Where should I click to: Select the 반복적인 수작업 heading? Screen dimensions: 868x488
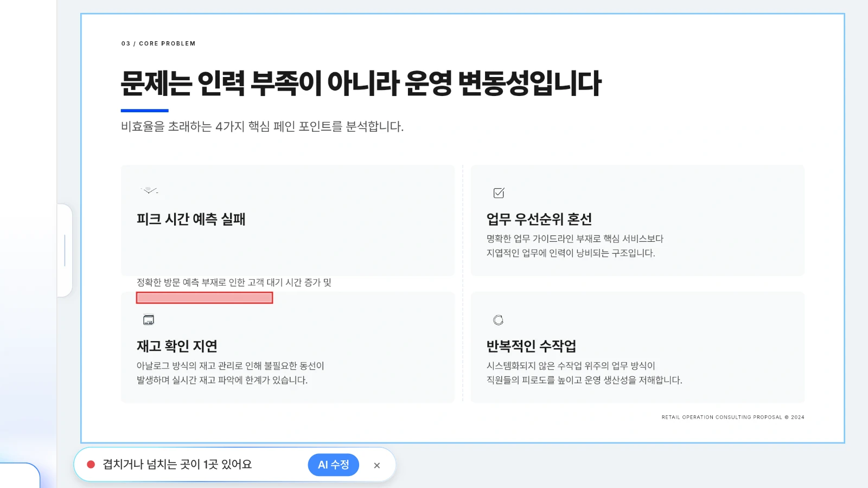click(x=531, y=346)
